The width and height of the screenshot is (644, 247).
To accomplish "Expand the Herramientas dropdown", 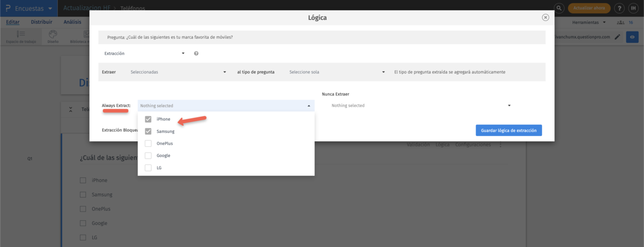I will pos(589,23).
